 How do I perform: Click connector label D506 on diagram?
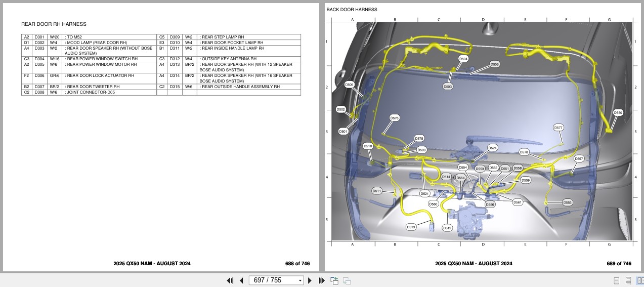coord(495,64)
